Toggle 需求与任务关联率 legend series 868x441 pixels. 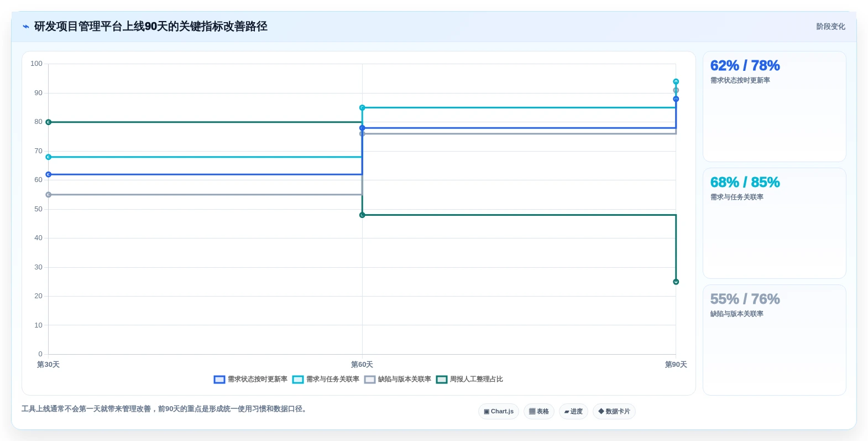326,380
